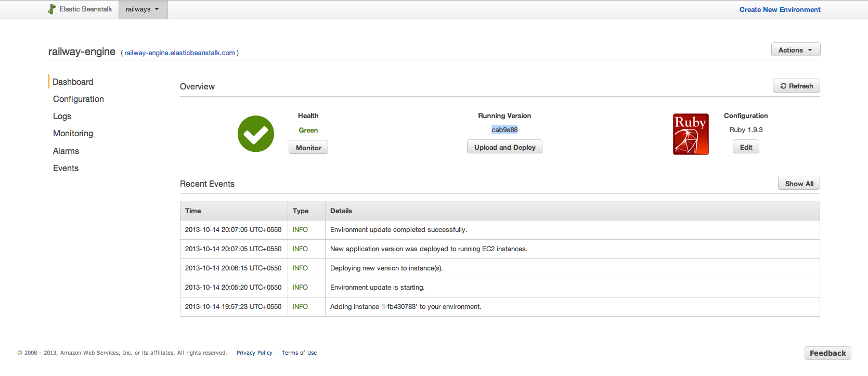
Task: Click the Feedback button
Action: click(x=827, y=353)
